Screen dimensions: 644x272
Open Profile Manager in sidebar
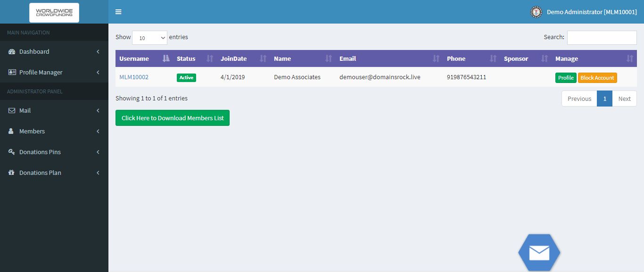(x=54, y=72)
